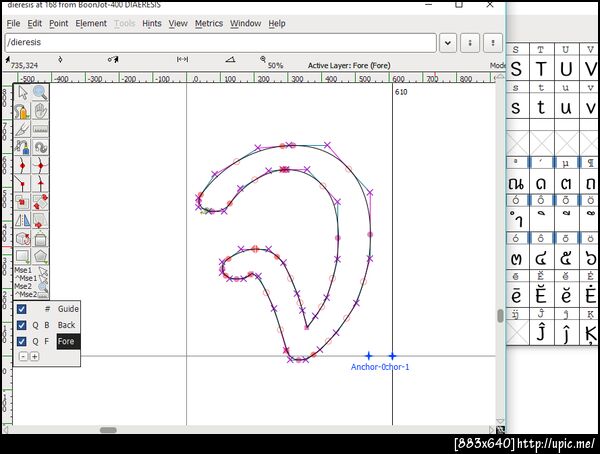Open the Point menu

pos(59,23)
